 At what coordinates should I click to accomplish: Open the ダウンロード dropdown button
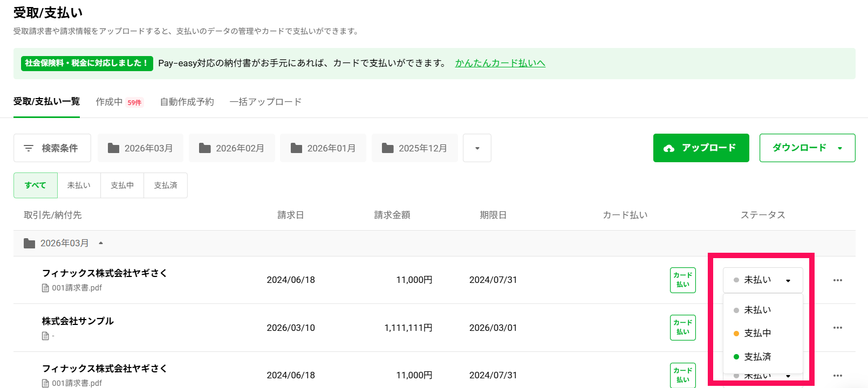807,148
